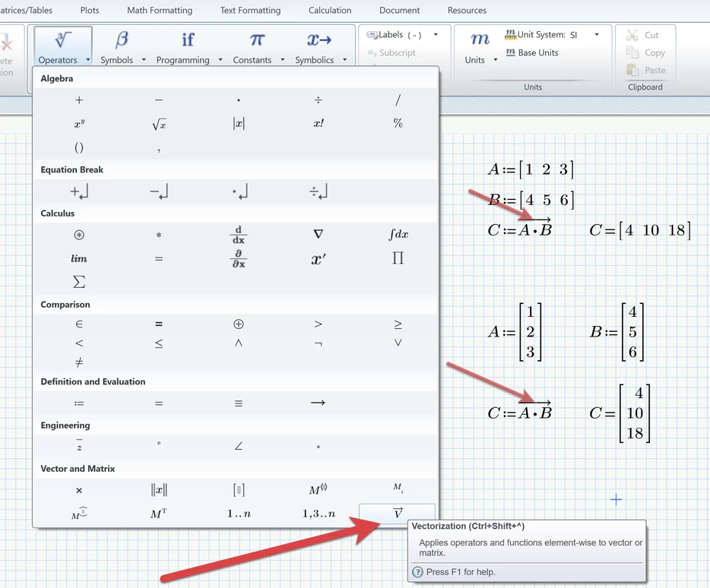Insert the division sign operator in Algebra
The image size is (710, 588).
(319, 100)
